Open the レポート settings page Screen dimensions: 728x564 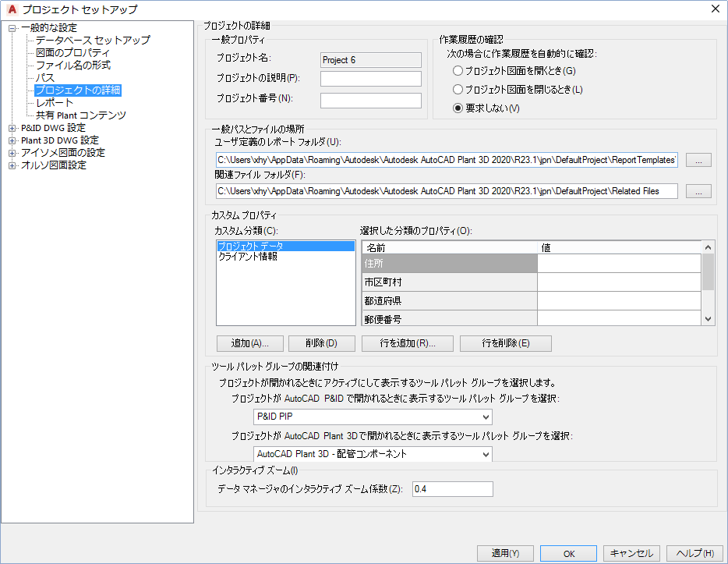(55, 103)
